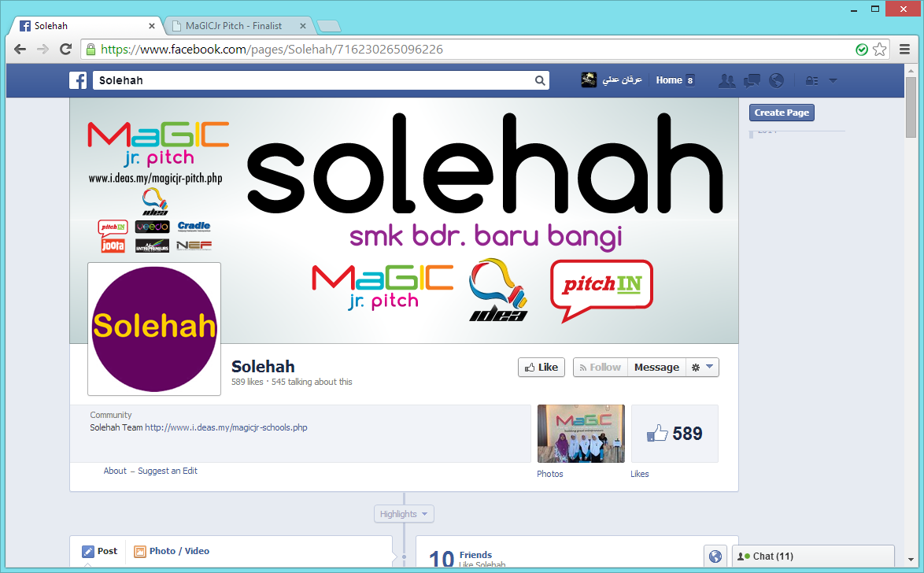Click the vertical scrollbar thumb
Viewport: 924px width, 573px height.
(911, 107)
